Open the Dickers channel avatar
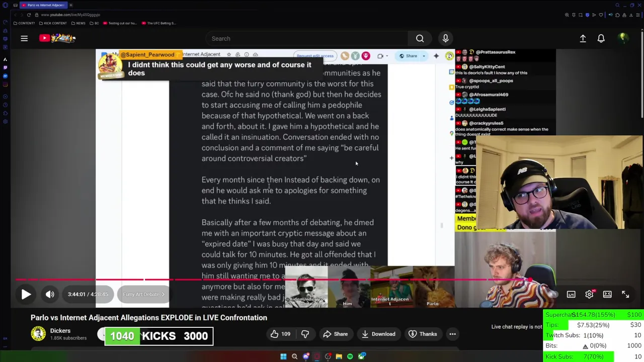Image resolution: width=644 pixels, height=362 pixels. coord(38,334)
